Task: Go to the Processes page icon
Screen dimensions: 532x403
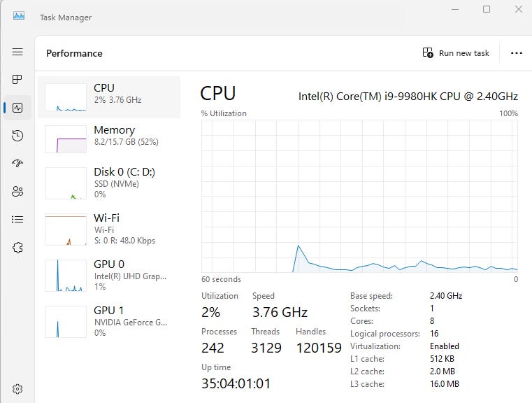Action: click(17, 80)
